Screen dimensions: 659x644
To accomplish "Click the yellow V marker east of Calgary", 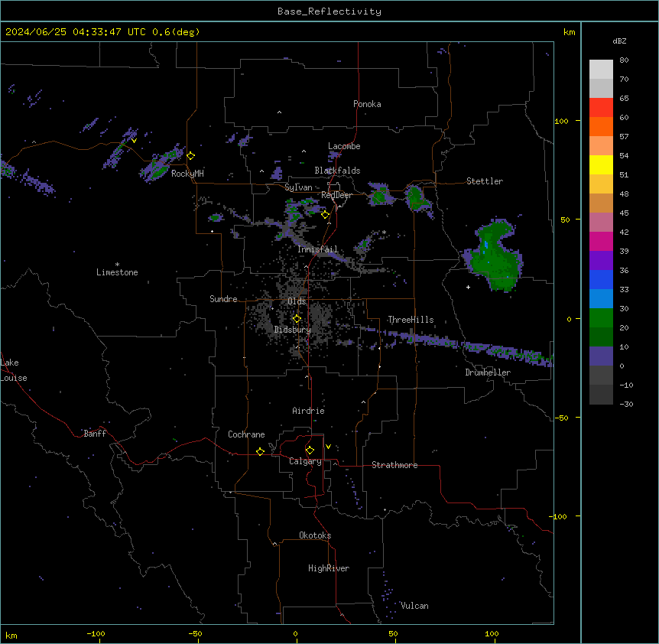I will [x=328, y=447].
